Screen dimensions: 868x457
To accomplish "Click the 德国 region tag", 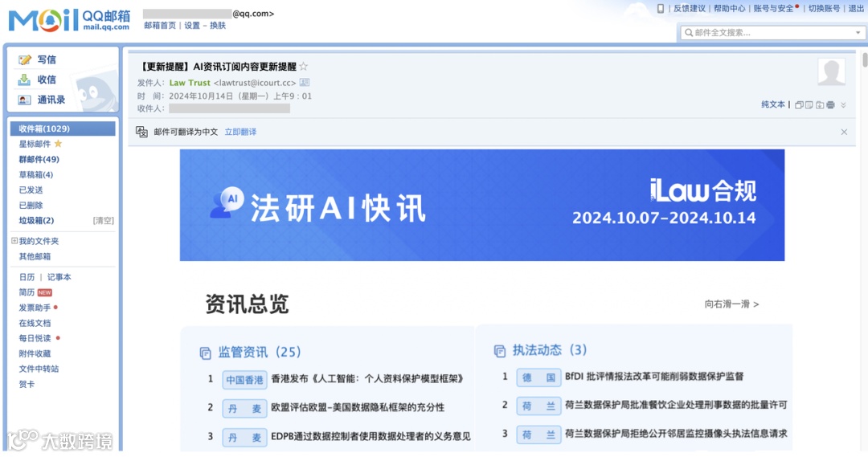I will pyautogui.click(x=538, y=377).
